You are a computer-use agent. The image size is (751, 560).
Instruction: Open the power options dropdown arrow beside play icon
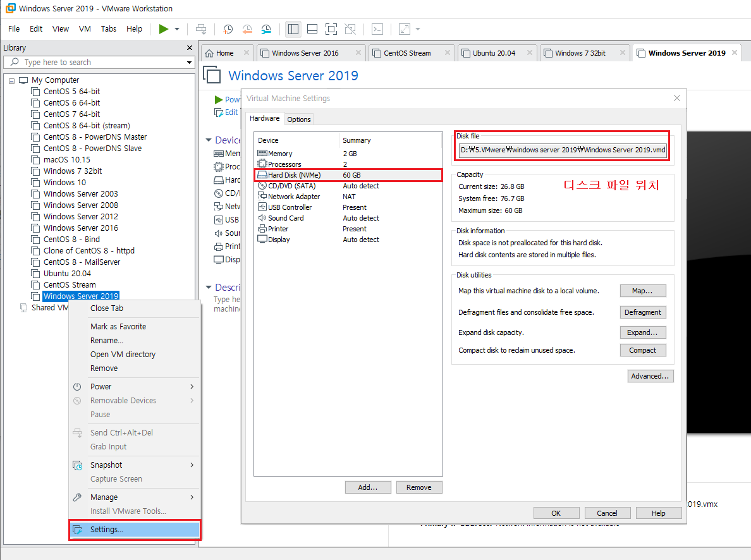pyautogui.click(x=177, y=29)
